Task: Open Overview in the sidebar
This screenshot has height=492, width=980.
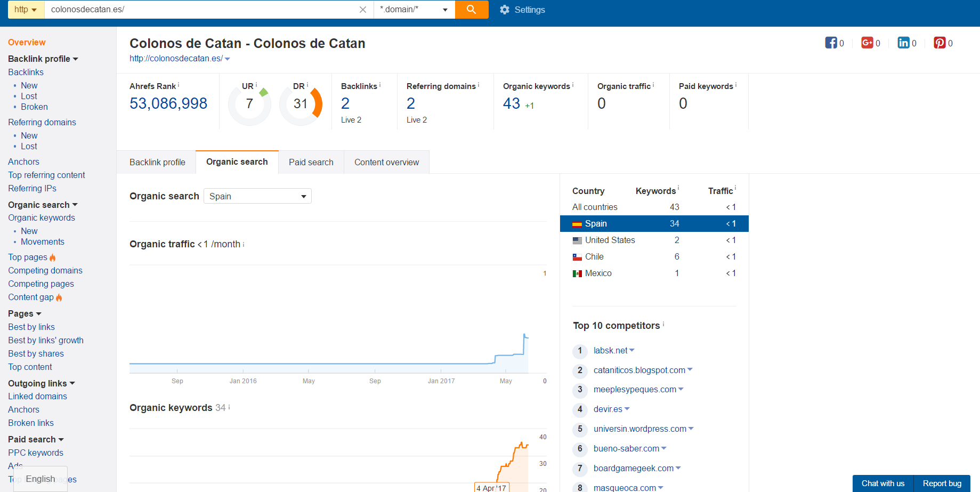Action: [x=27, y=42]
